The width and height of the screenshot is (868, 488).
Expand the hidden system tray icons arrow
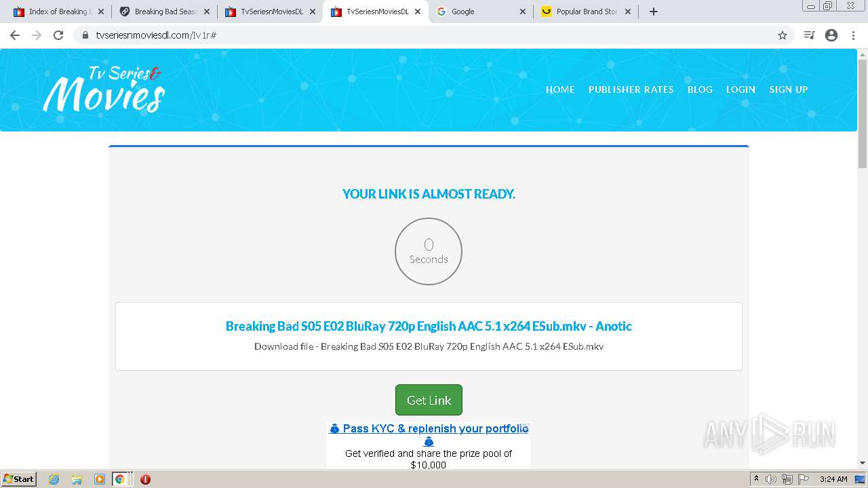click(x=756, y=479)
